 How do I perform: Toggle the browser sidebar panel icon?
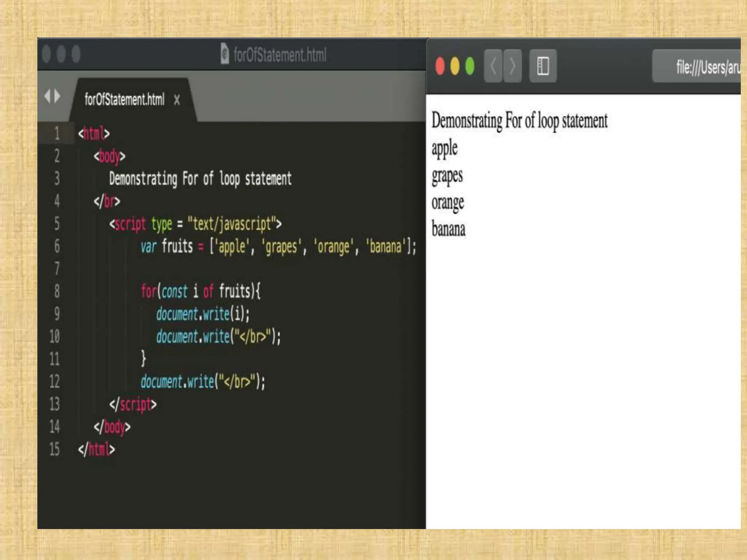(543, 66)
